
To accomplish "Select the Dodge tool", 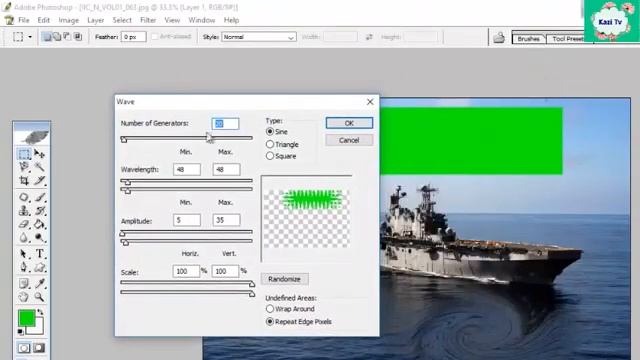I will pos(39,237).
